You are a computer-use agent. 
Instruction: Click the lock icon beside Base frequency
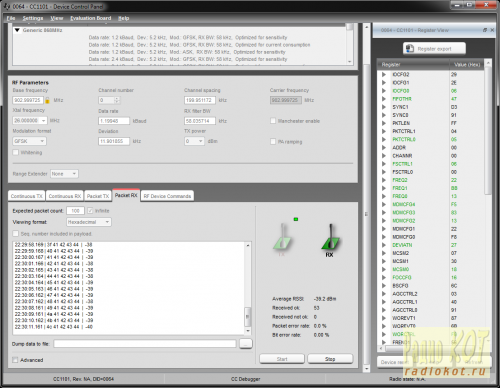(x=47, y=100)
